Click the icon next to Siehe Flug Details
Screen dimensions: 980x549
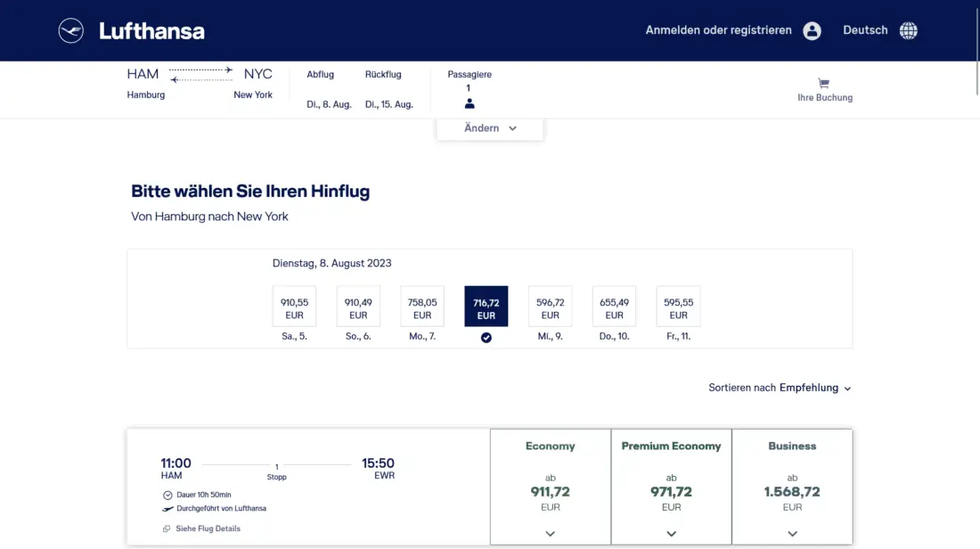coord(167,529)
